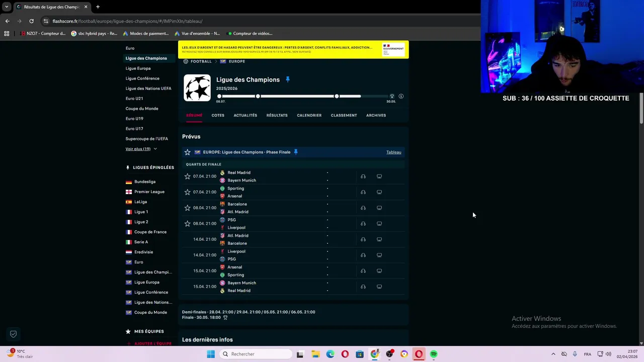Click the EUROPE breadcrumb
The width and height of the screenshot is (644, 362).
click(236, 61)
